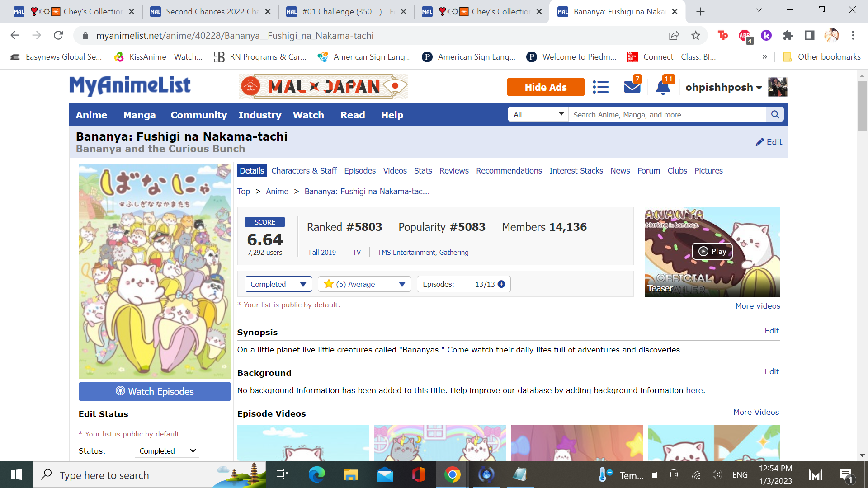
Task: Click the search Anime, Manga input field
Action: click(x=668, y=114)
